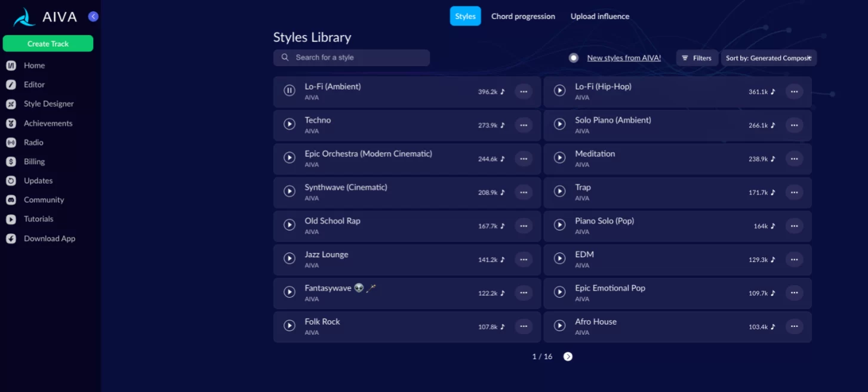
Task: Expand the more options menu for Trap
Action: (x=794, y=192)
